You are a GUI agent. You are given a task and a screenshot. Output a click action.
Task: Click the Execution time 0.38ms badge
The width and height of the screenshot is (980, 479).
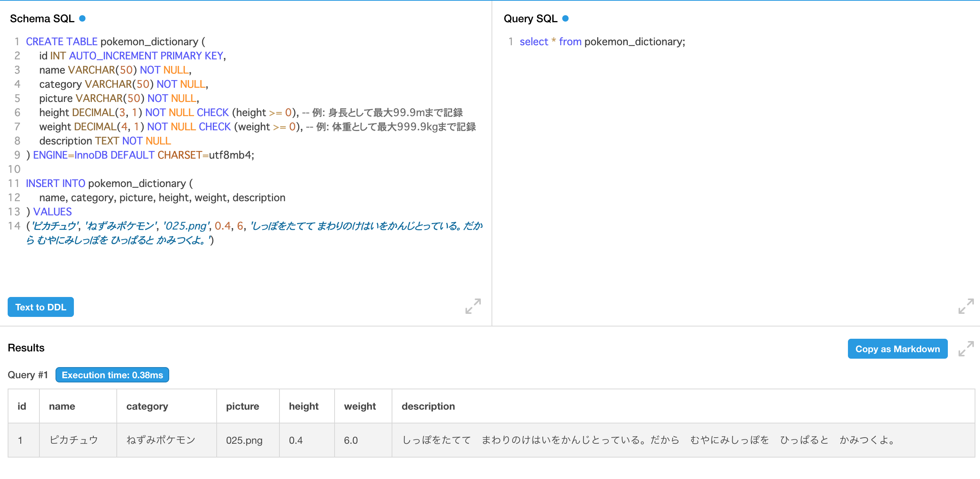112,375
